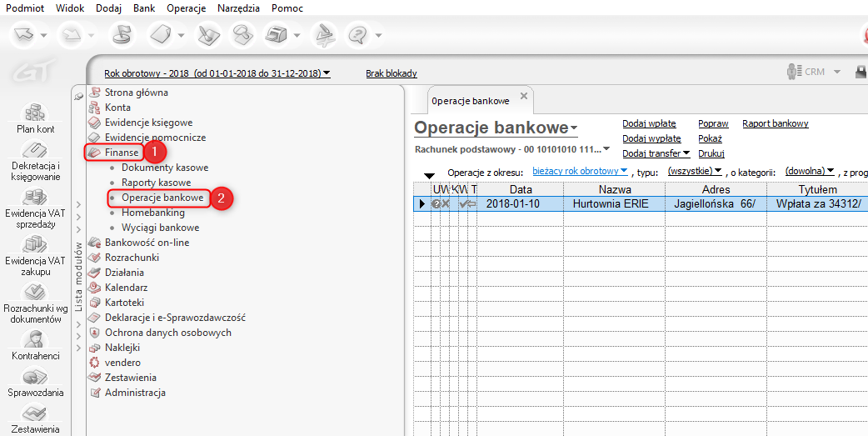This screenshot has width=868, height=436.
Task: Click the help question mark toolbar icon
Action: 357,35
